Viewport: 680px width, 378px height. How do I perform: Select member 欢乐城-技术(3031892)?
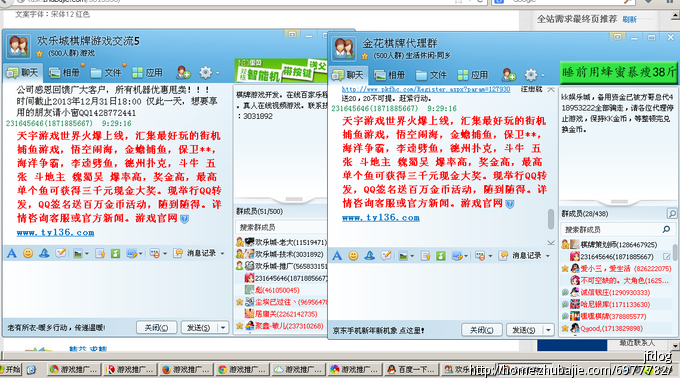[x=281, y=254]
